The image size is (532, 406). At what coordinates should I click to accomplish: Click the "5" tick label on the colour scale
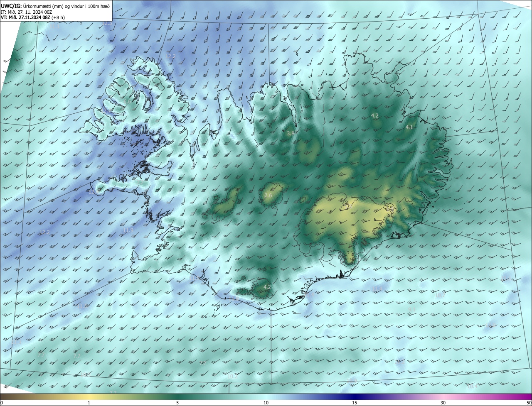click(177, 403)
